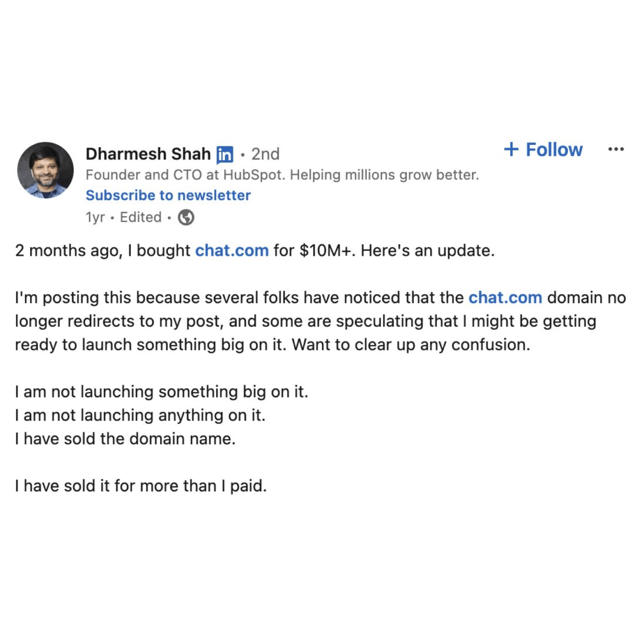
Task: Open Dharmesh Shah's profile photo
Action: [45, 170]
